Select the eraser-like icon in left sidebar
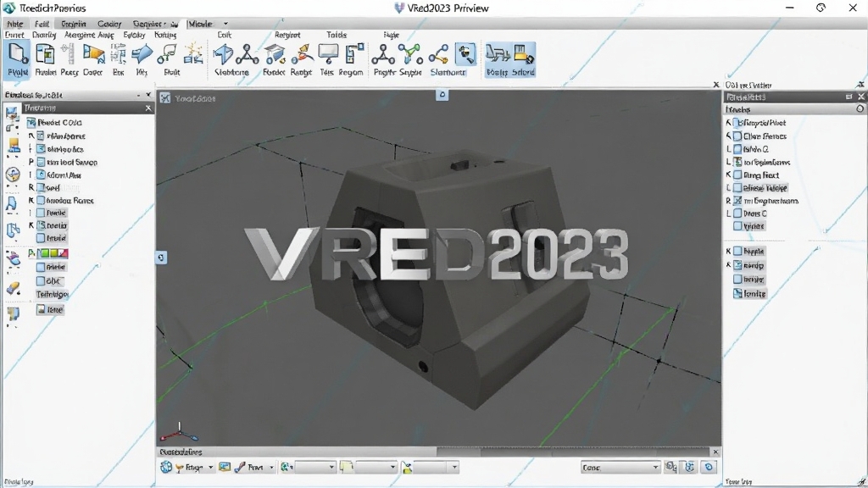The image size is (868, 488). pyautogui.click(x=13, y=288)
